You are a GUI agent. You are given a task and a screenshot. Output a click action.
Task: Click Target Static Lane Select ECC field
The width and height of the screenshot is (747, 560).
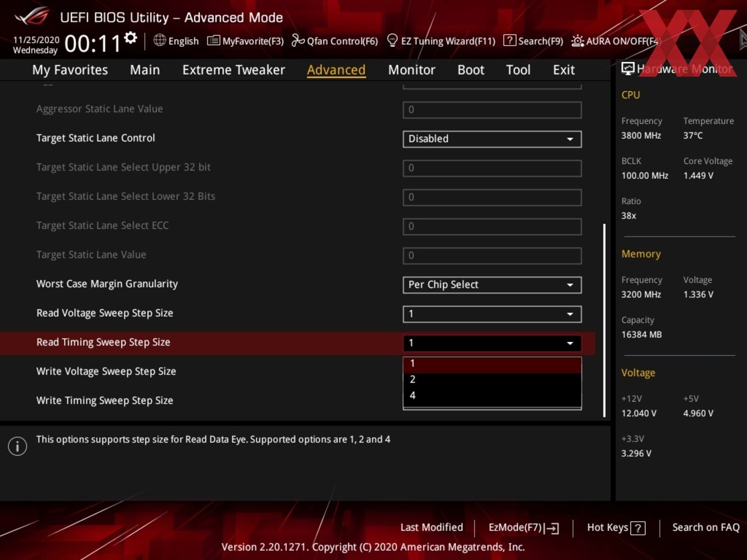492,226
